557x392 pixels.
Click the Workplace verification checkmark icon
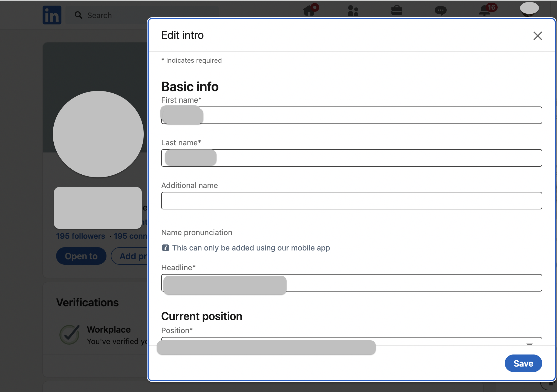coord(70,334)
